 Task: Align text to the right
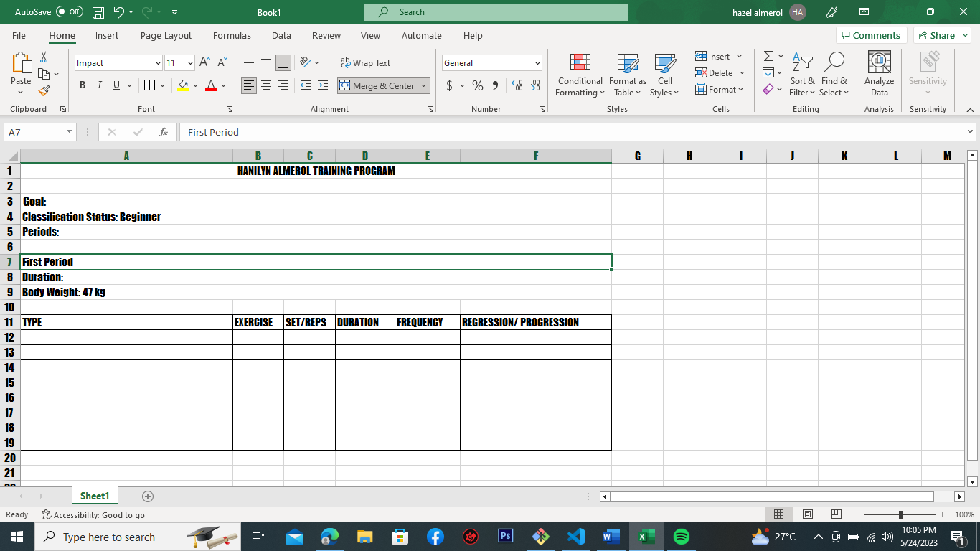coord(283,85)
